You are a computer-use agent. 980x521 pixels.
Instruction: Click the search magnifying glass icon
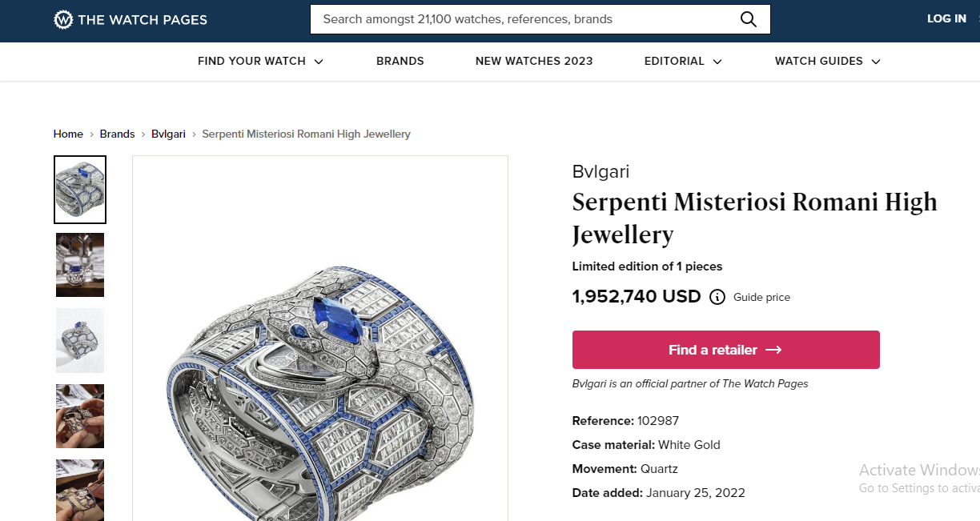click(x=748, y=19)
